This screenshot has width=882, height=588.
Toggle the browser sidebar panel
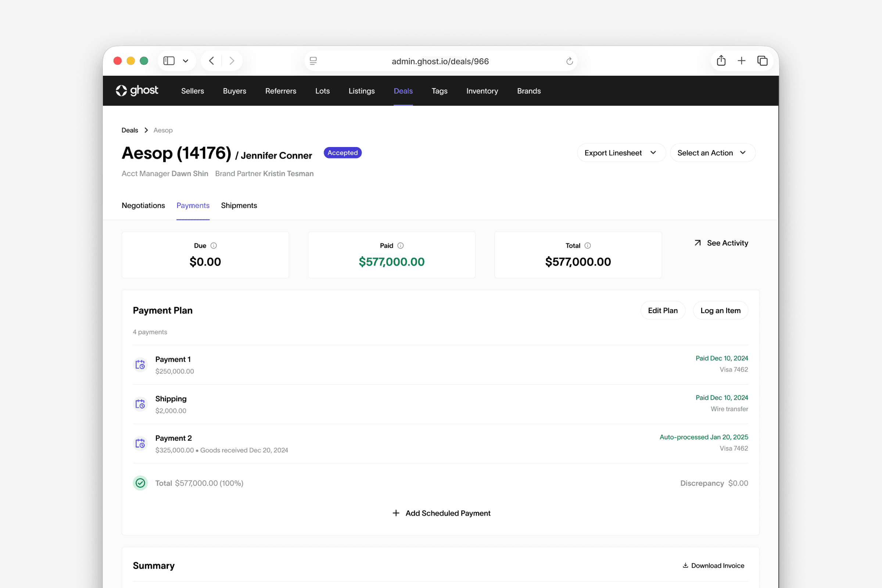(x=169, y=61)
